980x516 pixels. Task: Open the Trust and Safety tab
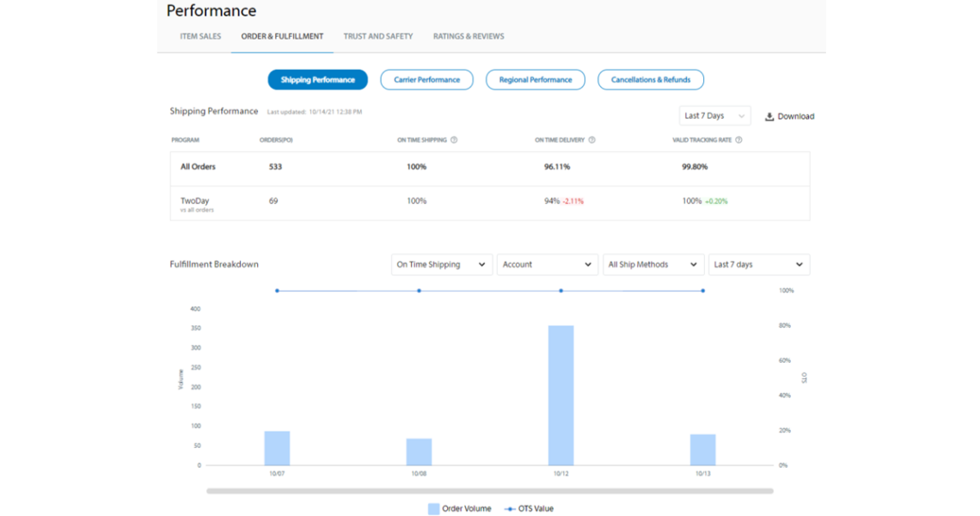pos(377,36)
